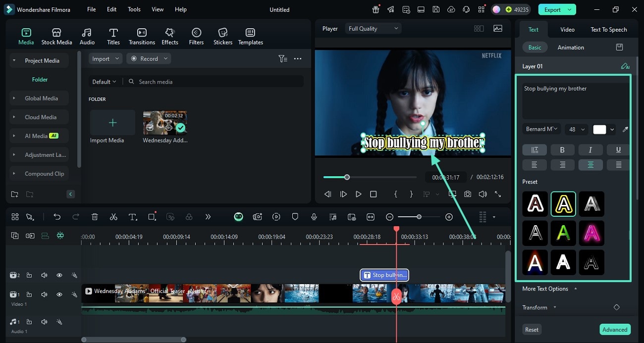Open the Filters tab
Viewport: 644px width, 343px height.
[196, 36]
